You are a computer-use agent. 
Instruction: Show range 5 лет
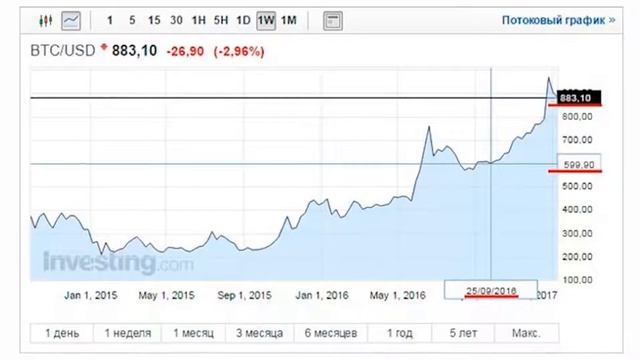[x=463, y=333]
